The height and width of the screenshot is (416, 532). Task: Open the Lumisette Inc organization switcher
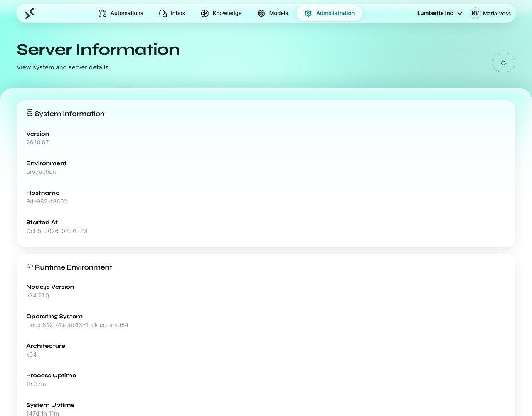pyautogui.click(x=440, y=13)
